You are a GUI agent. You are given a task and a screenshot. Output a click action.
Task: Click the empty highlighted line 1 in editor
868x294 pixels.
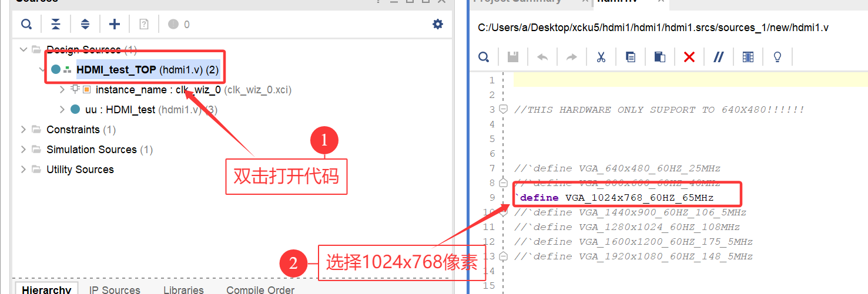(x=691, y=80)
